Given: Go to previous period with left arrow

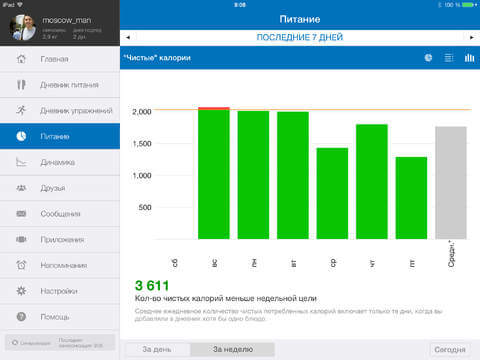Looking at the screenshot, I should pos(128,37).
